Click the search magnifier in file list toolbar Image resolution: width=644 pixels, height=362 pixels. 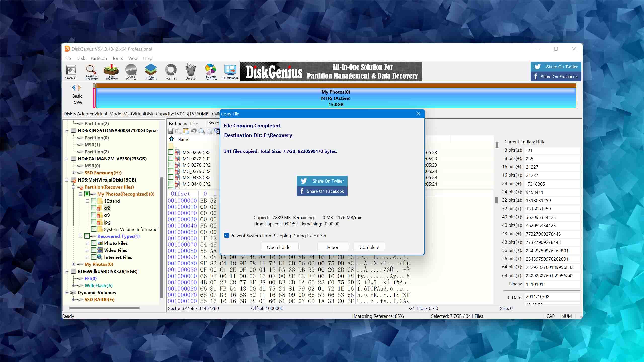click(x=202, y=131)
